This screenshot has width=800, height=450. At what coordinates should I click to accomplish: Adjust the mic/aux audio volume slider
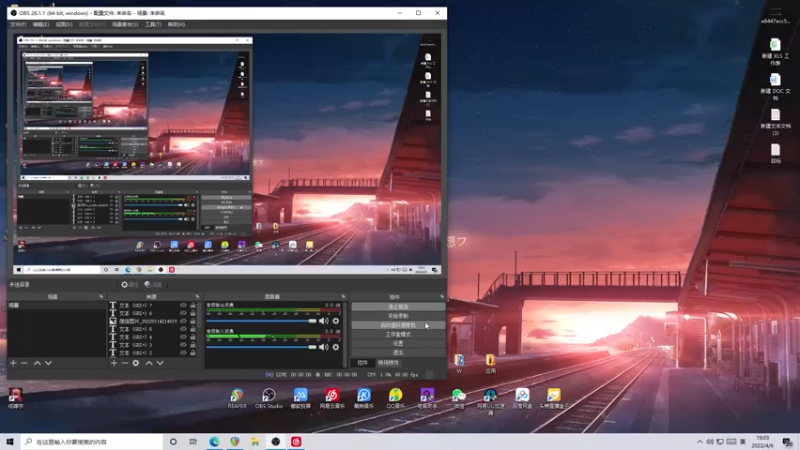261,347
